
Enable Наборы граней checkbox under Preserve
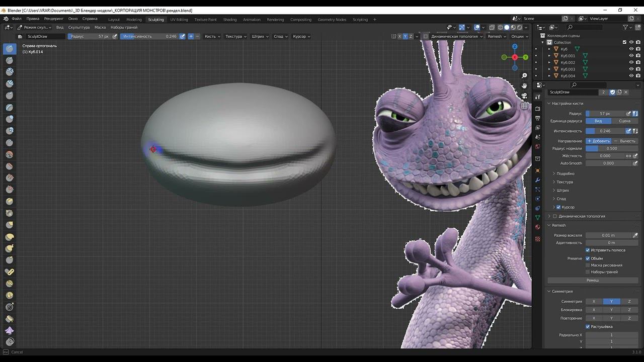tap(587, 272)
